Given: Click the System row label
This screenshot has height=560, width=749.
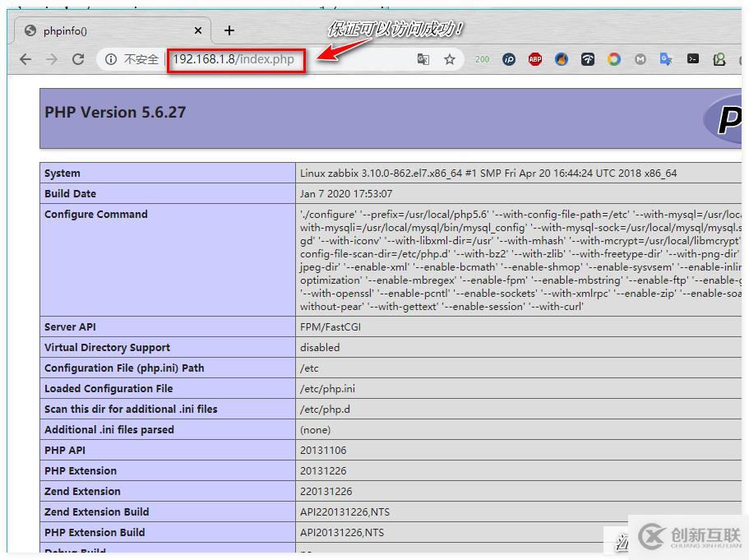Looking at the screenshot, I should (x=62, y=173).
